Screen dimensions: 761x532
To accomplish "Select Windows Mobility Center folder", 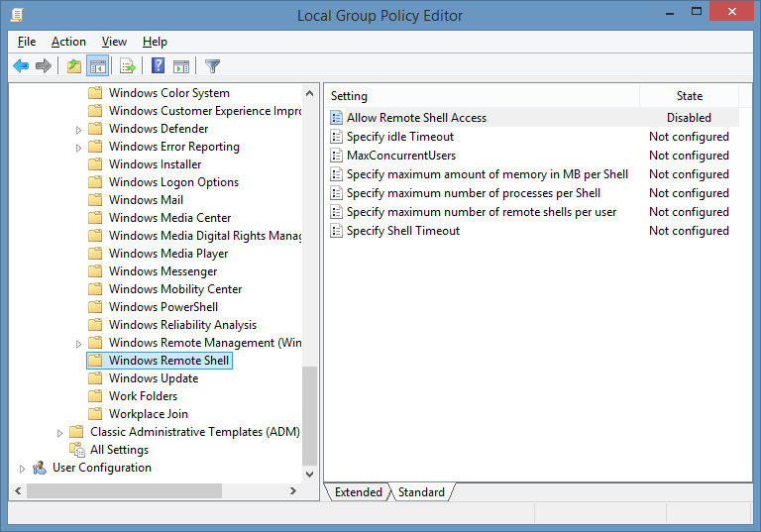I will point(175,289).
